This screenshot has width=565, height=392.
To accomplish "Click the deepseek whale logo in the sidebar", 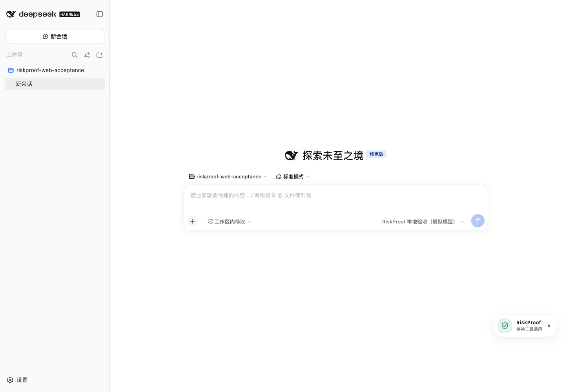I will 11,14.
